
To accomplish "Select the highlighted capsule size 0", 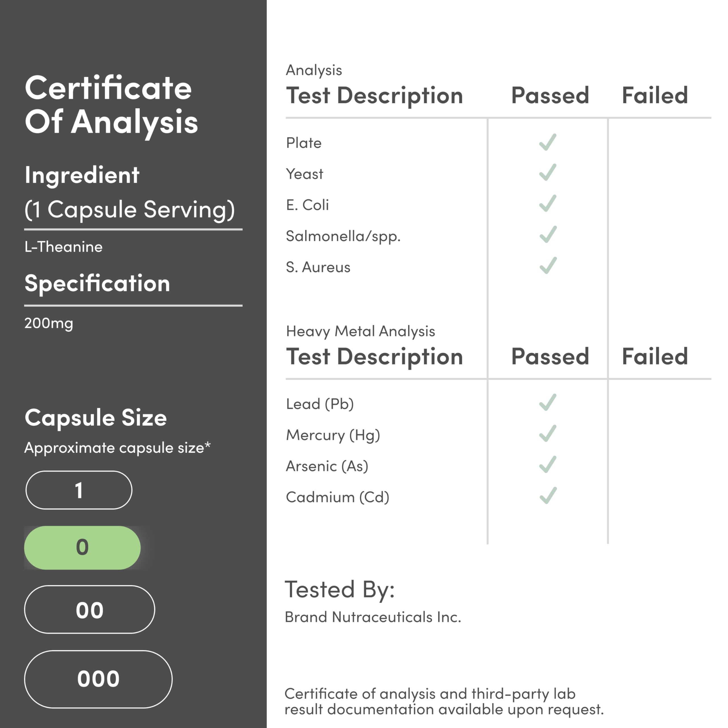I will tap(82, 547).
